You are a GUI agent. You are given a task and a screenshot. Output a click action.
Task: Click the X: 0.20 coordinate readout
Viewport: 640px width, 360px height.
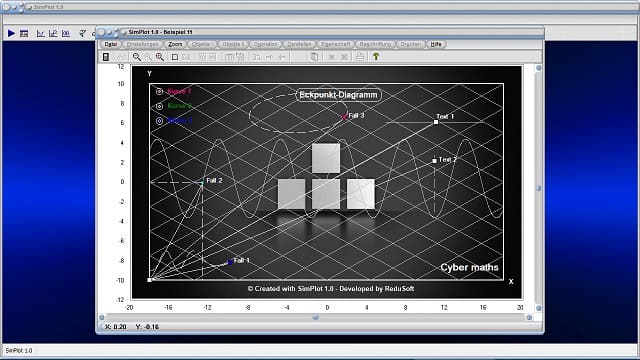116,327
